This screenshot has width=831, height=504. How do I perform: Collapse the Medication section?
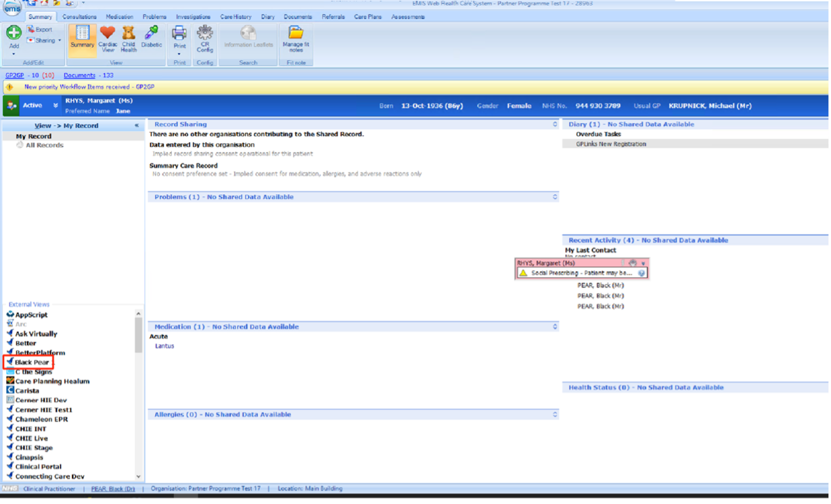coord(555,326)
